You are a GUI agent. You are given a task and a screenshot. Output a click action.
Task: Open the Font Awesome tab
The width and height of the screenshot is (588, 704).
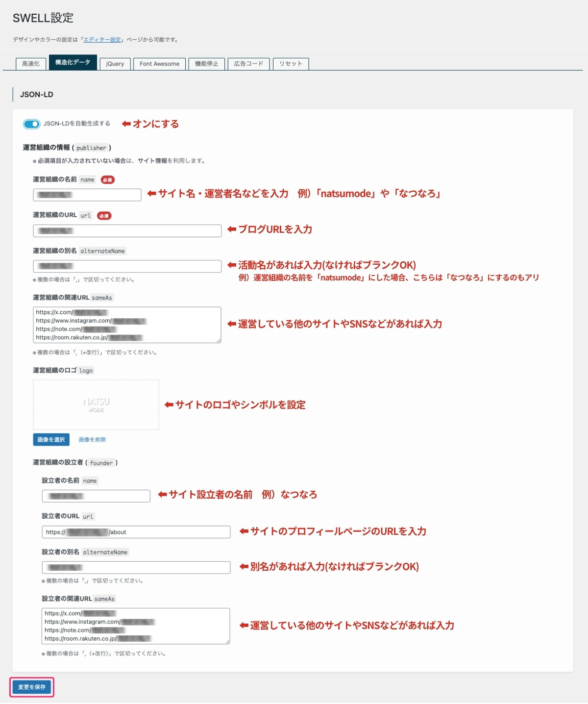coord(159,64)
